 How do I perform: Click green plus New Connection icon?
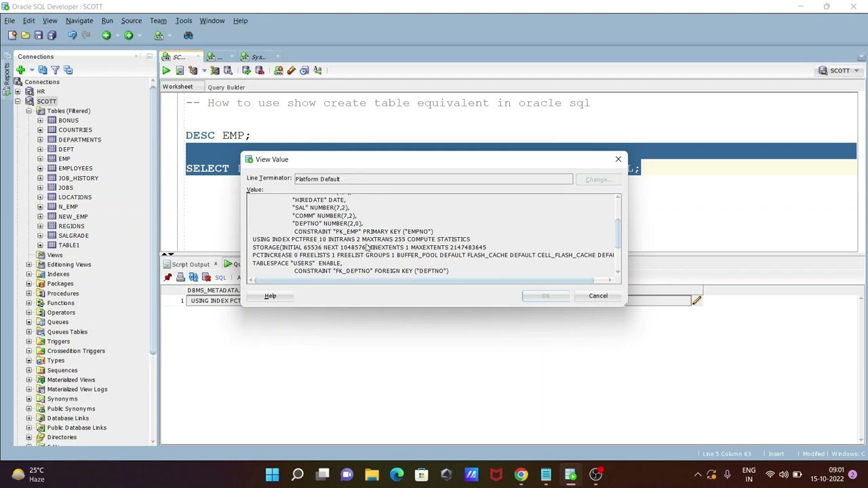click(x=20, y=70)
